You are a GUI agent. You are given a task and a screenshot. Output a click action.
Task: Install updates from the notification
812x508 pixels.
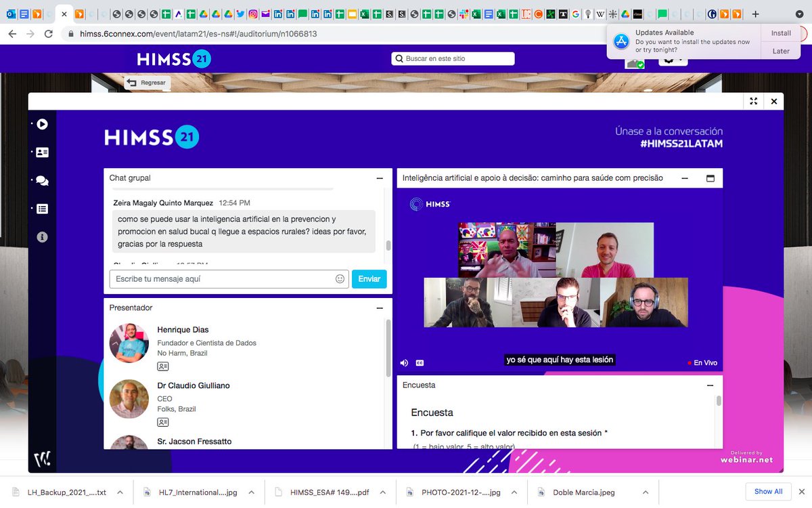(x=782, y=33)
